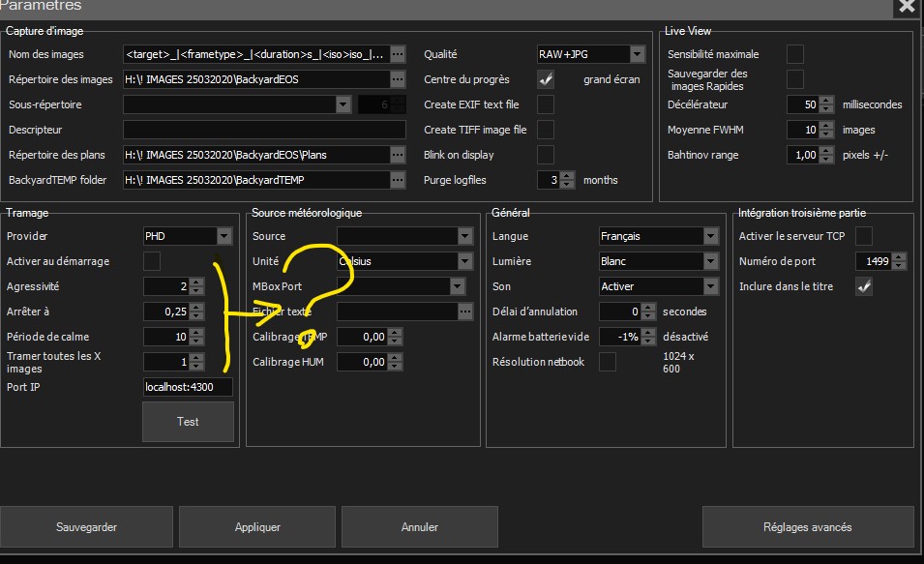
Task: Browse for Fichier texte weather file
Action: coord(465,312)
